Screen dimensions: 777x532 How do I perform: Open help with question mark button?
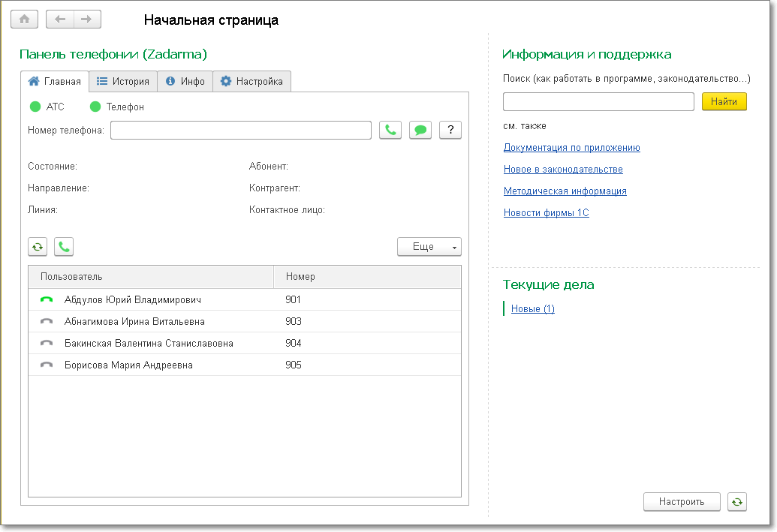tap(450, 130)
